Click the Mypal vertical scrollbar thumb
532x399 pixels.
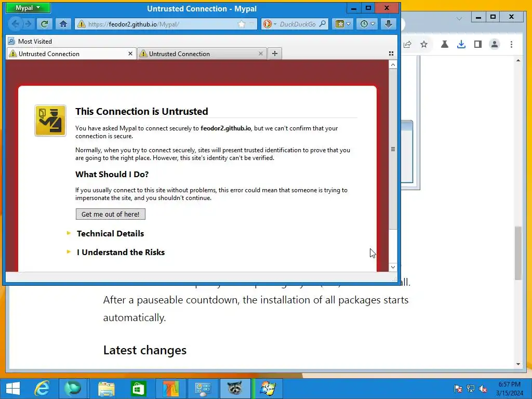393,149
